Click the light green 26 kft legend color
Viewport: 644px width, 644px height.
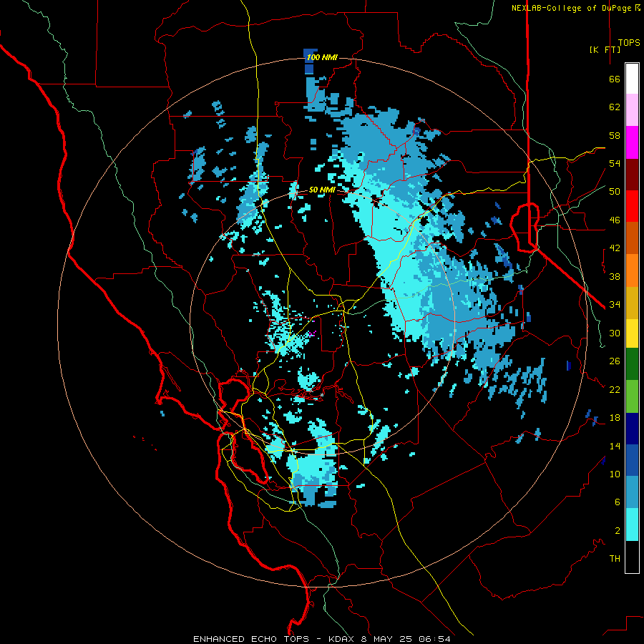point(632,396)
